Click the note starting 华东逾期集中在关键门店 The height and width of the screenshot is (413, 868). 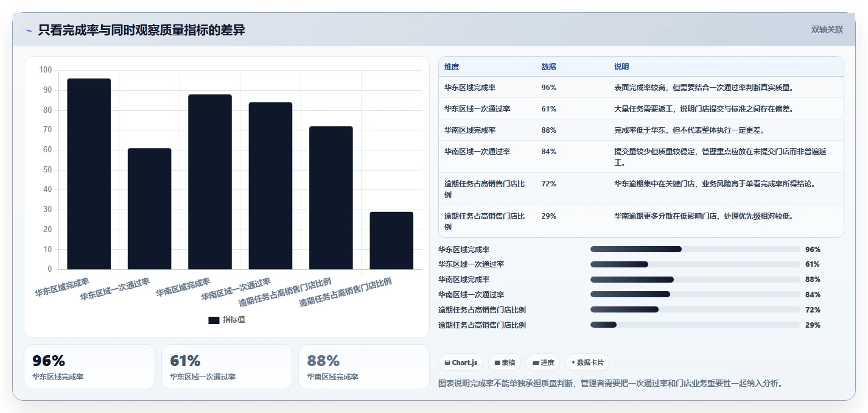[715, 184]
